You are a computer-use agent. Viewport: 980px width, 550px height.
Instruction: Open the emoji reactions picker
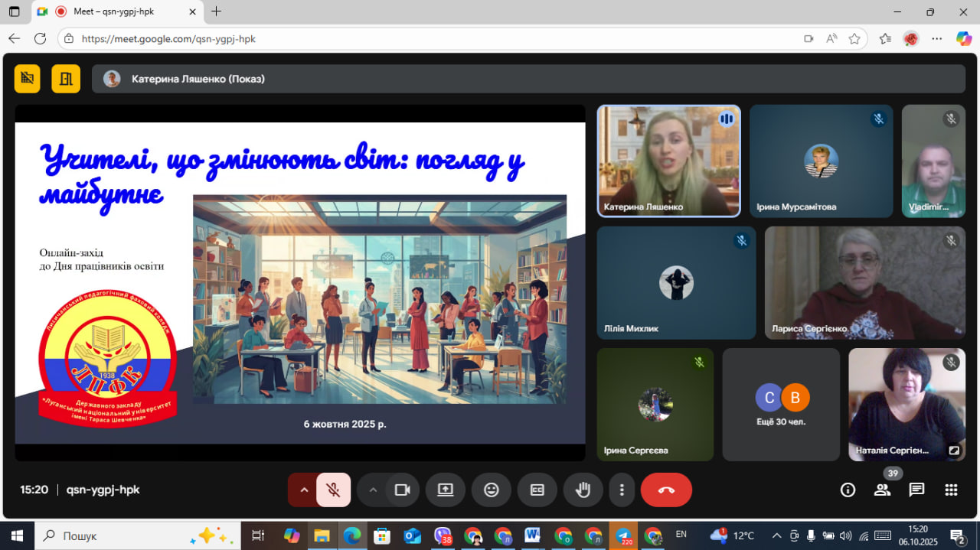492,490
